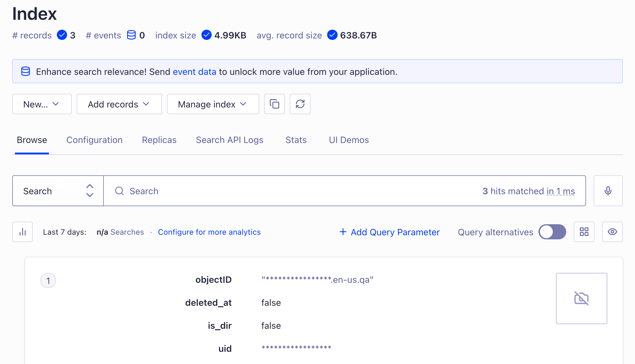
Task: Click the no-image placeholder thumbnail
Action: [x=581, y=298]
